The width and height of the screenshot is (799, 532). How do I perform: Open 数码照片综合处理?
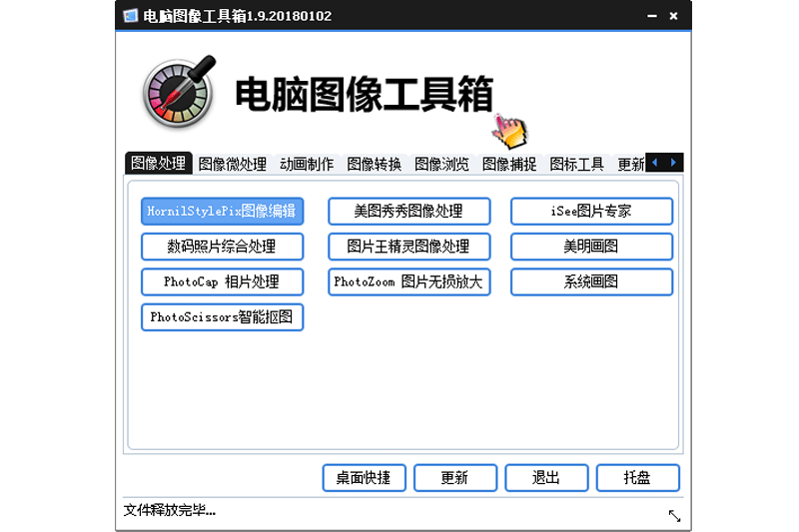tap(222, 247)
